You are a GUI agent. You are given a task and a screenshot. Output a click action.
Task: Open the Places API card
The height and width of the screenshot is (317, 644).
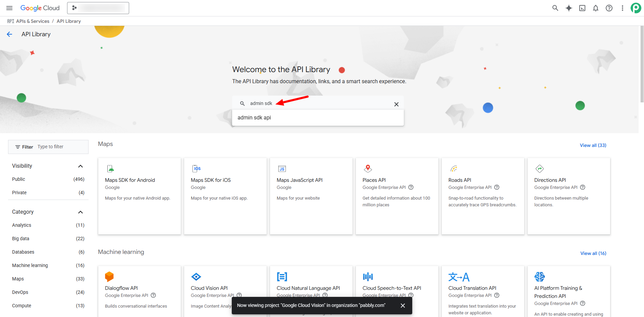tap(397, 196)
